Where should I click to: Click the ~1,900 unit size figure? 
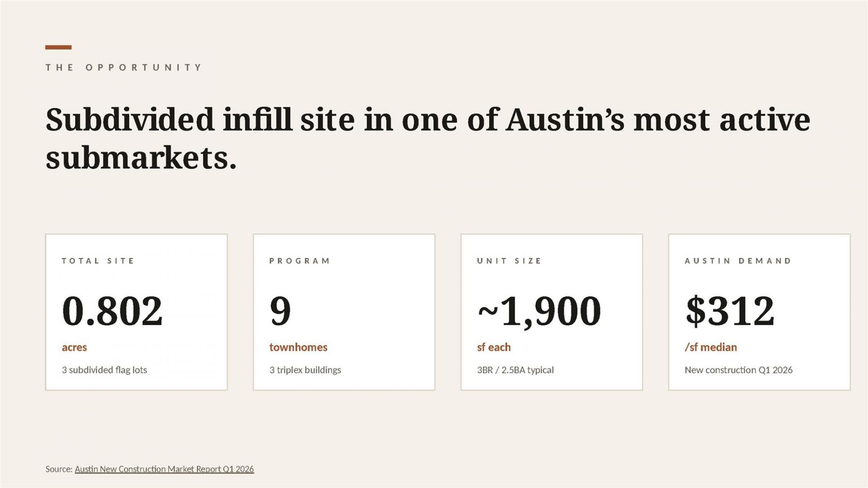pos(539,312)
